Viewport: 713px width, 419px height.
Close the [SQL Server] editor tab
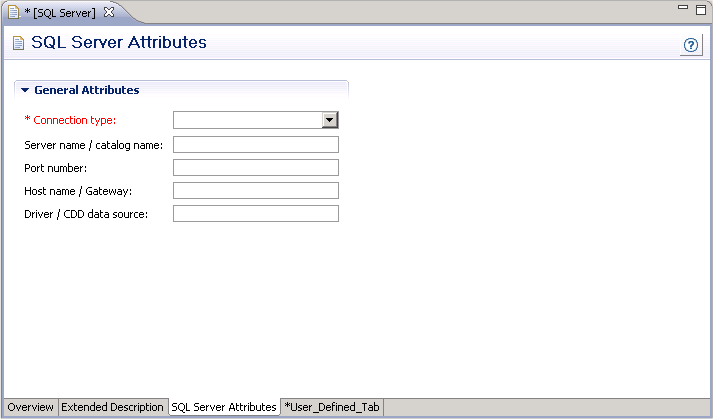click(109, 12)
